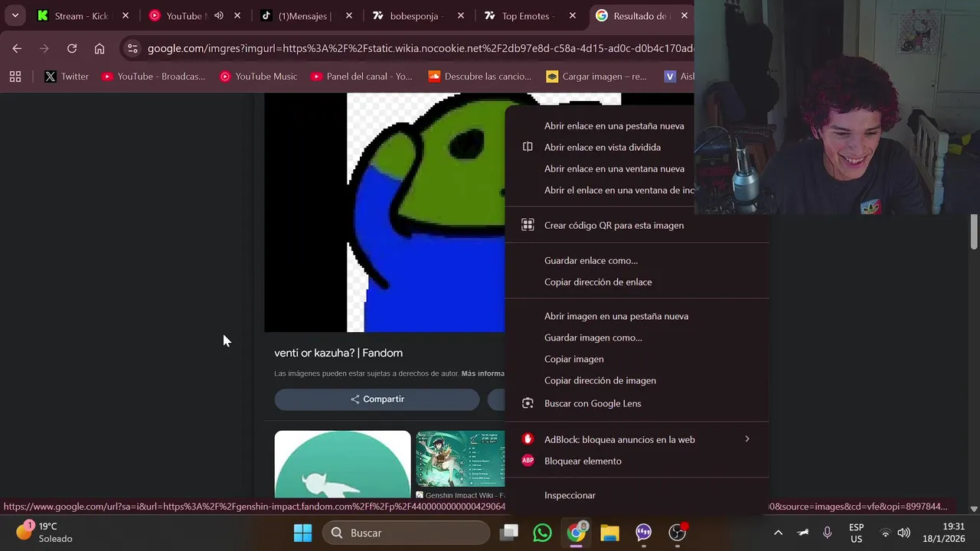
Task: Open the teal silhouette thumbnail
Action: (342, 464)
